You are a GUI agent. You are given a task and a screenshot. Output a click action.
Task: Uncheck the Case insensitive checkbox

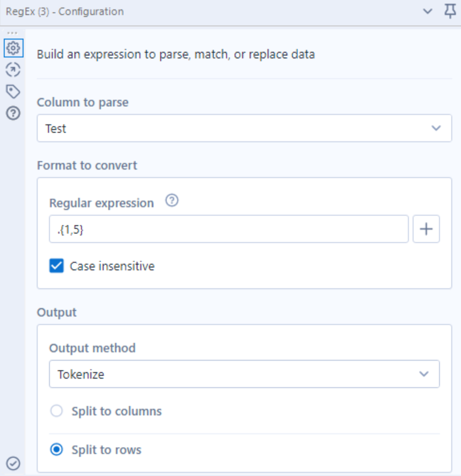pos(57,266)
